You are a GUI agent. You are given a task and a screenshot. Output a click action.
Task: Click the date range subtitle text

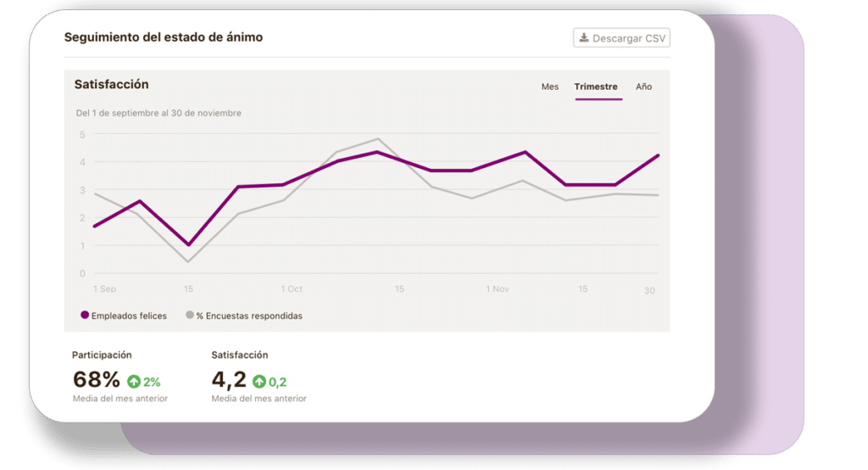(x=159, y=113)
